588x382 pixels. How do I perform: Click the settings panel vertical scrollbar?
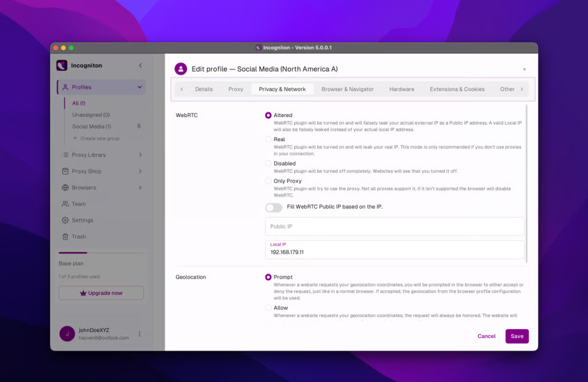tap(527, 183)
